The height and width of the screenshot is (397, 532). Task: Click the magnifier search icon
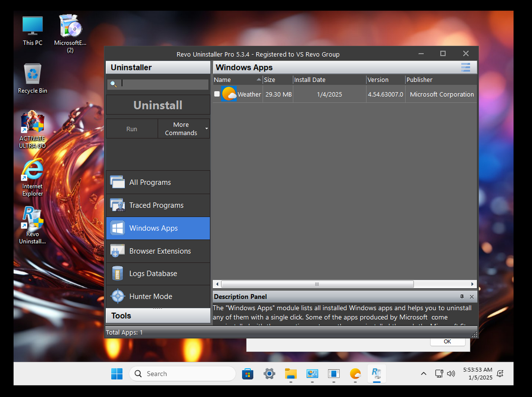(114, 84)
